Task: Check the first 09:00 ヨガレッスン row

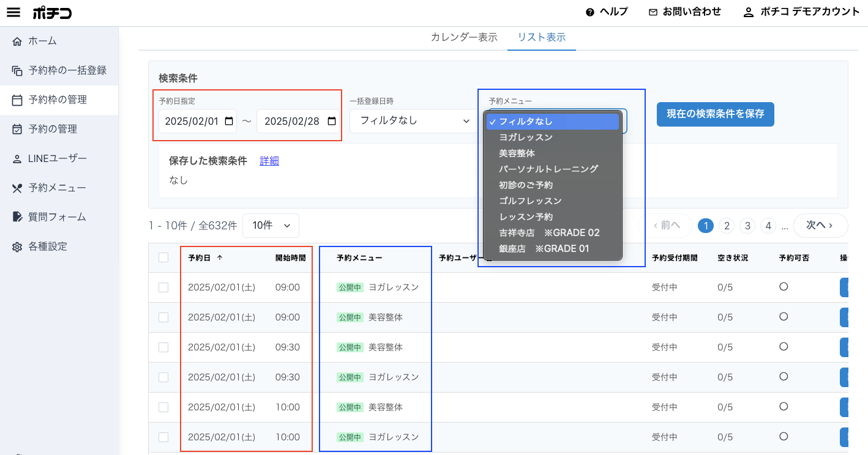Action: pyautogui.click(x=163, y=287)
